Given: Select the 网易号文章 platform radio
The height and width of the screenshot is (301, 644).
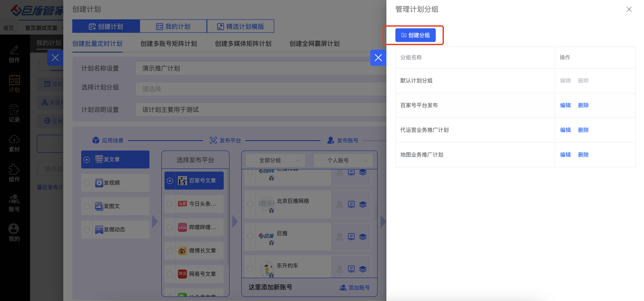Looking at the screenshot, I should (x=170, y=274).
